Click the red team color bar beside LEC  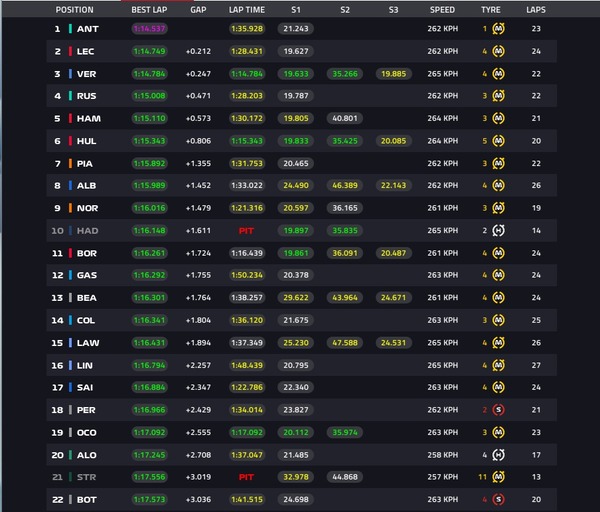pos(70,51)
